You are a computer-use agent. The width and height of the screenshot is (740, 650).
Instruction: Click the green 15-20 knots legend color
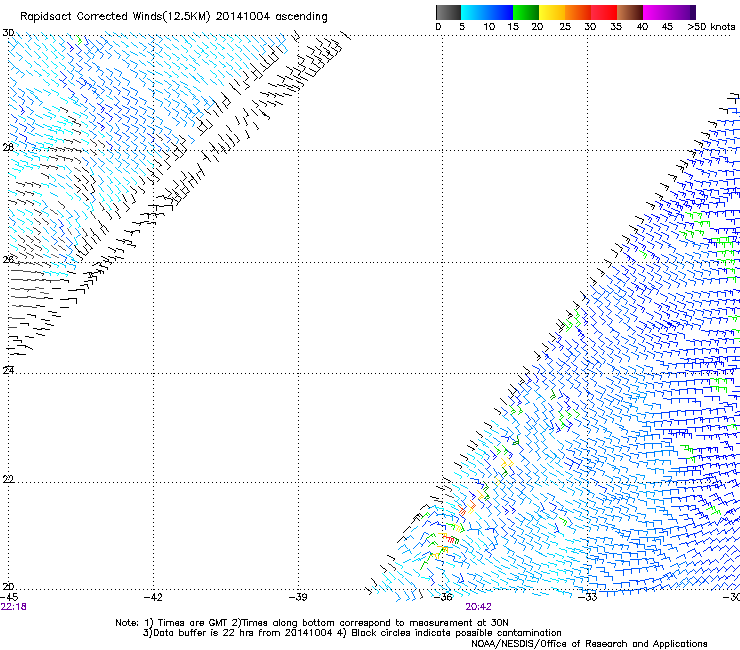click(x=526, y=12)
